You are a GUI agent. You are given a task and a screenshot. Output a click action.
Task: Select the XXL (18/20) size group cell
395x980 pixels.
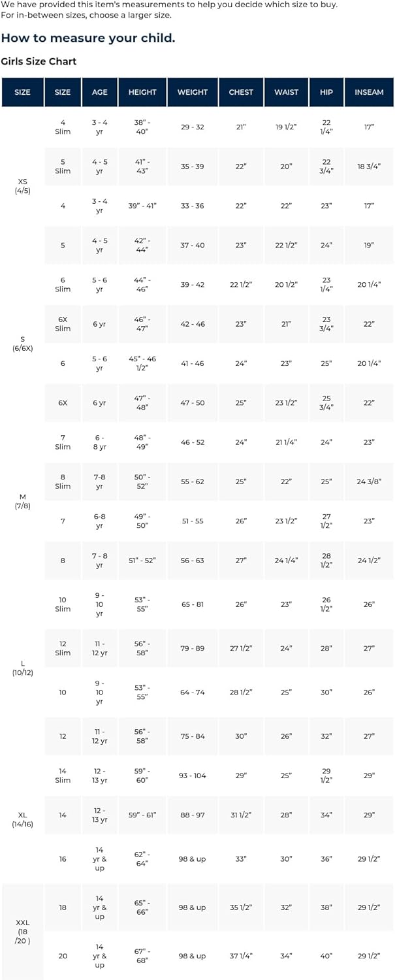click(22, 932)
